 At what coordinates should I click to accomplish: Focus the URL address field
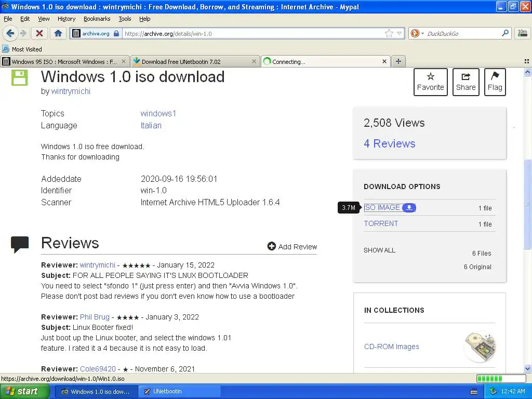tap(253, 33)
